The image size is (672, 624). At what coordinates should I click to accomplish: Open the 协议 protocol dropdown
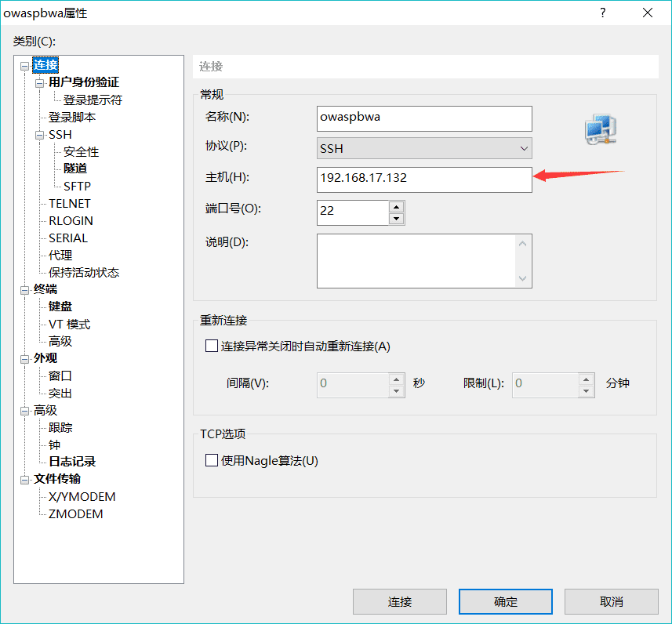522,148
